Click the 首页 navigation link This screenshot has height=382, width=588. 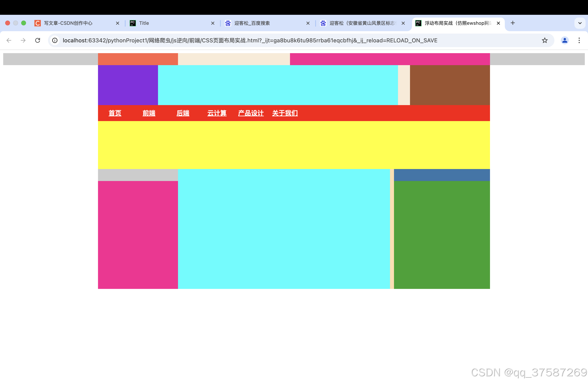tap(115, 113)
